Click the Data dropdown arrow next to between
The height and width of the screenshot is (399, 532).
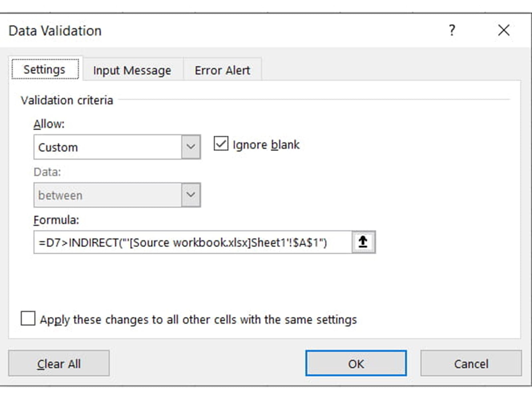coord(191,195)
